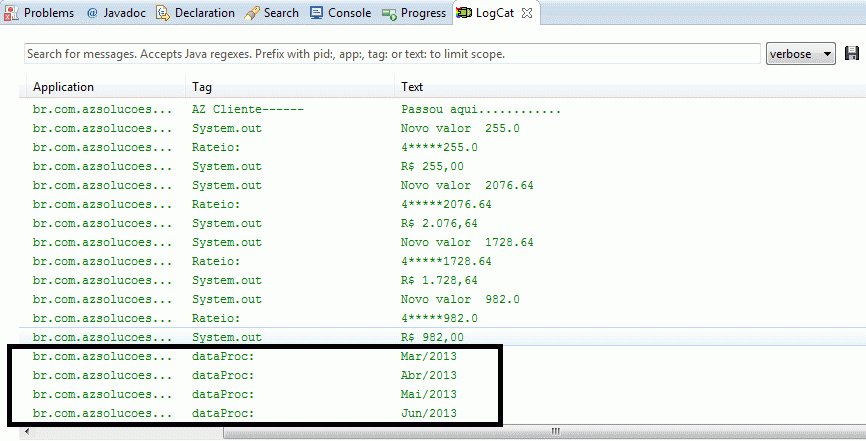The height and width of the screenshot is (441, 866).
Task: Click the log message search field
Action: tap(392, 54)
